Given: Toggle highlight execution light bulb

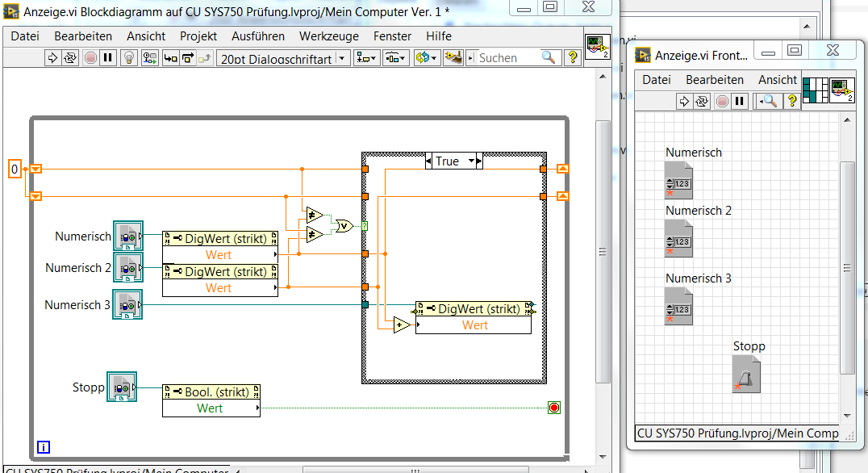Looking at the screenshot, I should click(127, 57).
